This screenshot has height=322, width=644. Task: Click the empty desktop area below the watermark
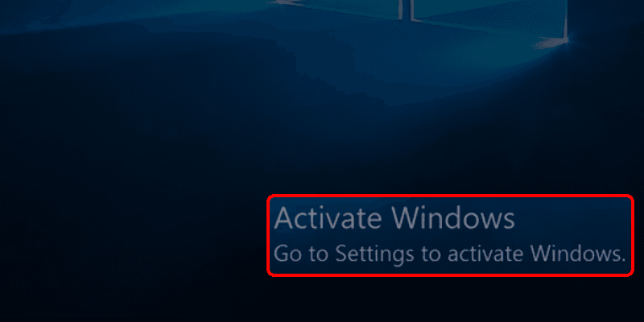[x=450, y=299]
